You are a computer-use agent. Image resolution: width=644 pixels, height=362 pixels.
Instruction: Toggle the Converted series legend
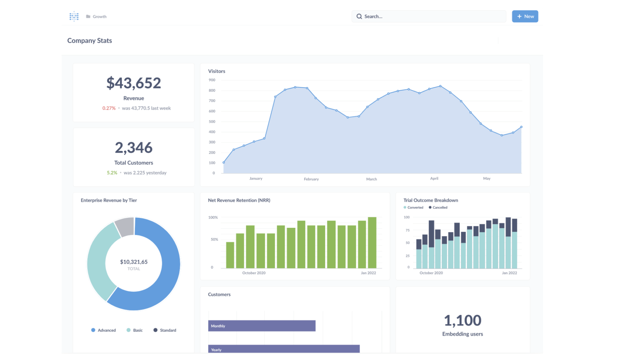414,207
